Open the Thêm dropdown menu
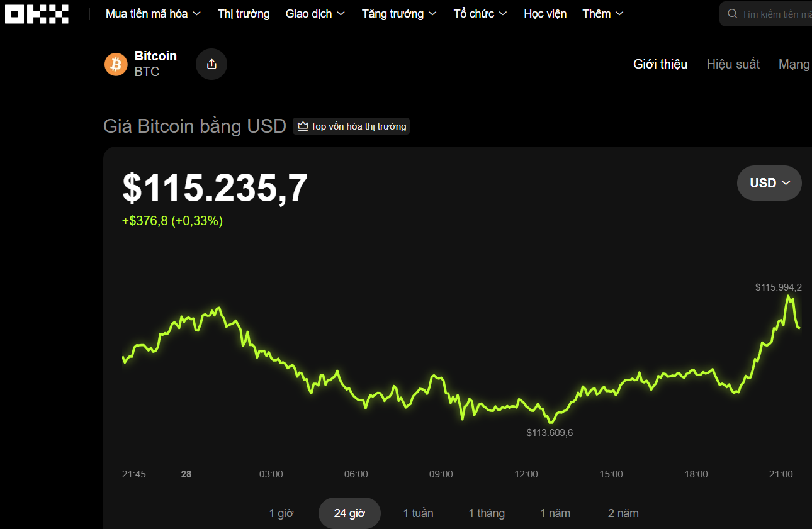This screenshot has width=812, height=529. point(602,14)
